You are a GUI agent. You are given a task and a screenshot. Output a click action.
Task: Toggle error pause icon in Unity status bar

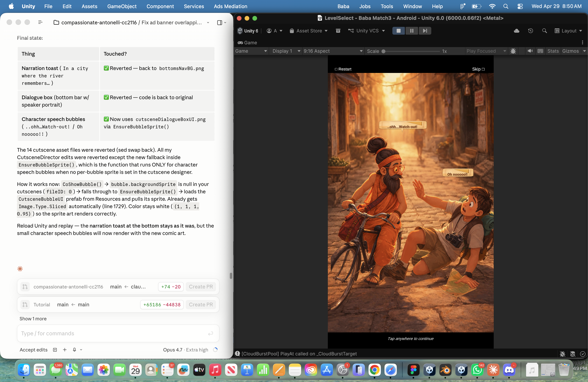[562, 354]
